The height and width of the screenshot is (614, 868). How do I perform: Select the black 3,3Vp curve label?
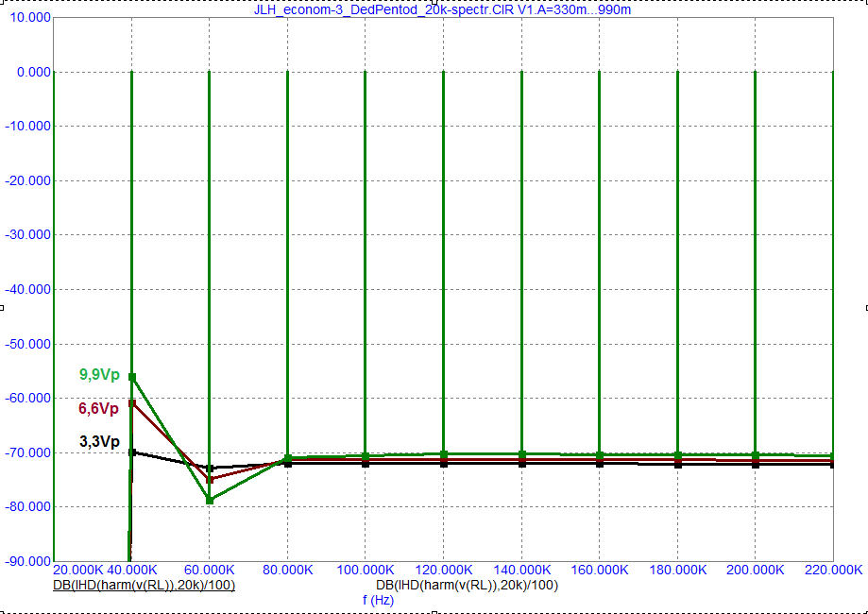coord(99,441)
